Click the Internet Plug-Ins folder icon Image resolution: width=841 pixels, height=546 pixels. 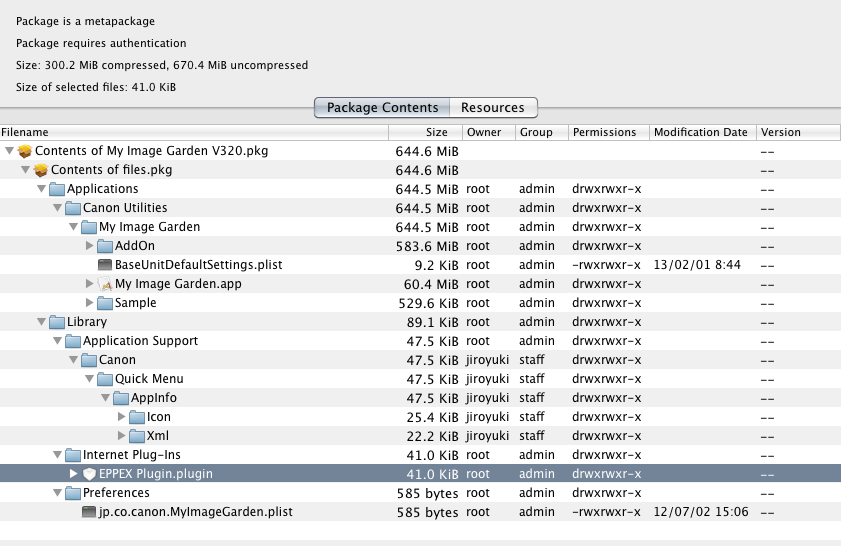click(73, 455)
